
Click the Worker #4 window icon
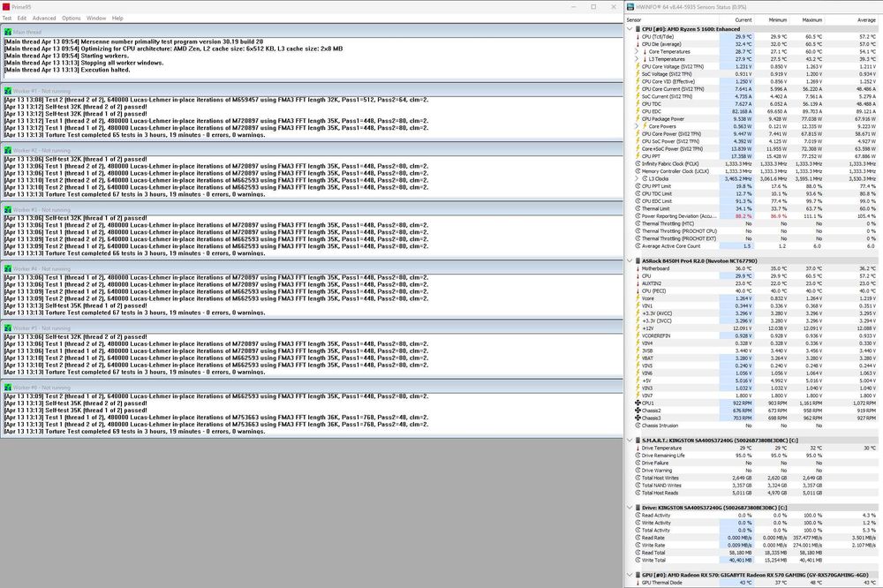point(8,268)
